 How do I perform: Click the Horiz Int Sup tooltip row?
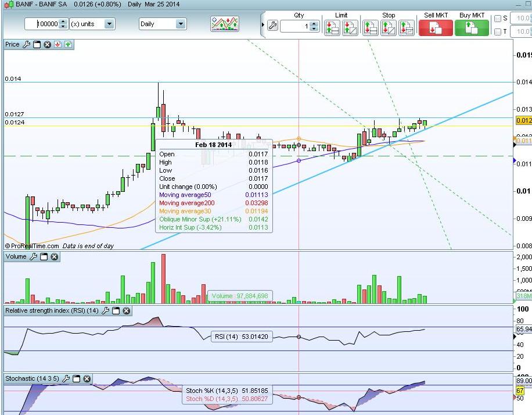(x=214, y=227)
